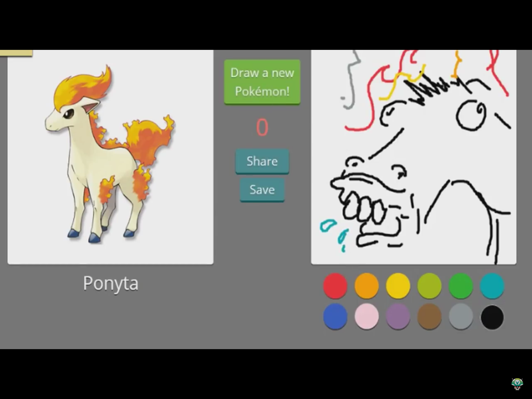Click the Save button
Viewport: 532px width, 399px height.
[x=262, y=190]
